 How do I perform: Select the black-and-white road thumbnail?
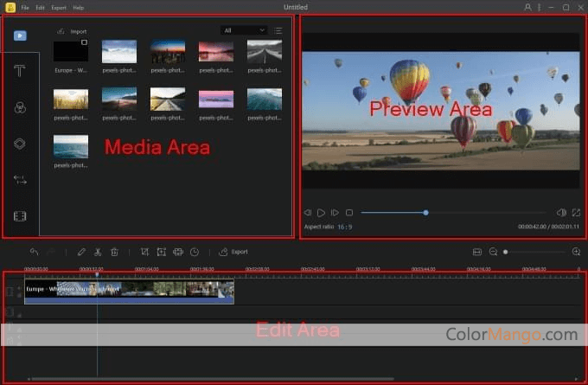pos(265,51)
